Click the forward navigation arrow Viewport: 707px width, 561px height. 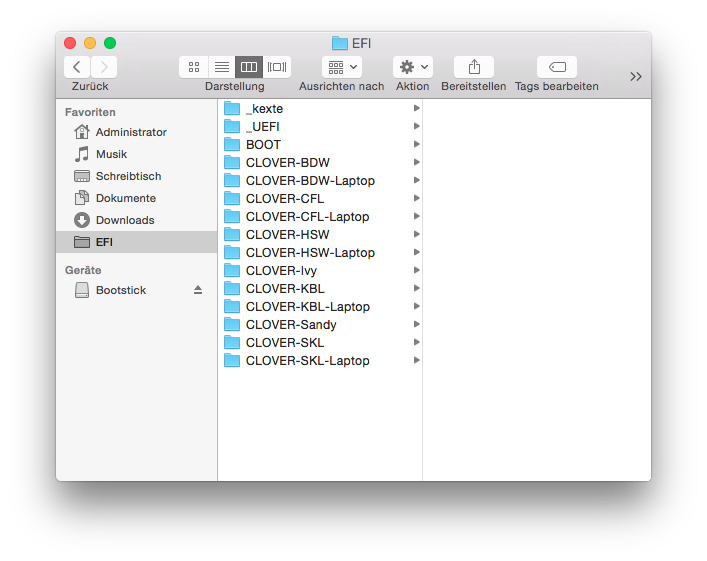(x=104, y=67)
